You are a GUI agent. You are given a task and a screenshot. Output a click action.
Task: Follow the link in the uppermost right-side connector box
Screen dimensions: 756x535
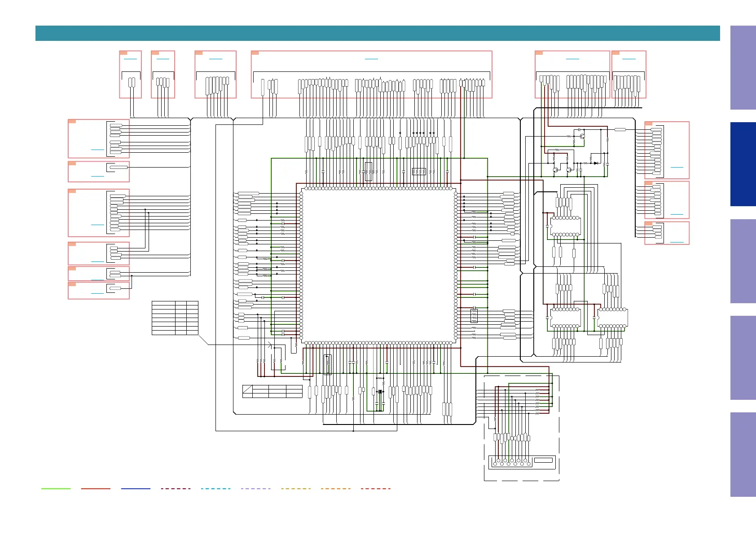click(677, 167)
